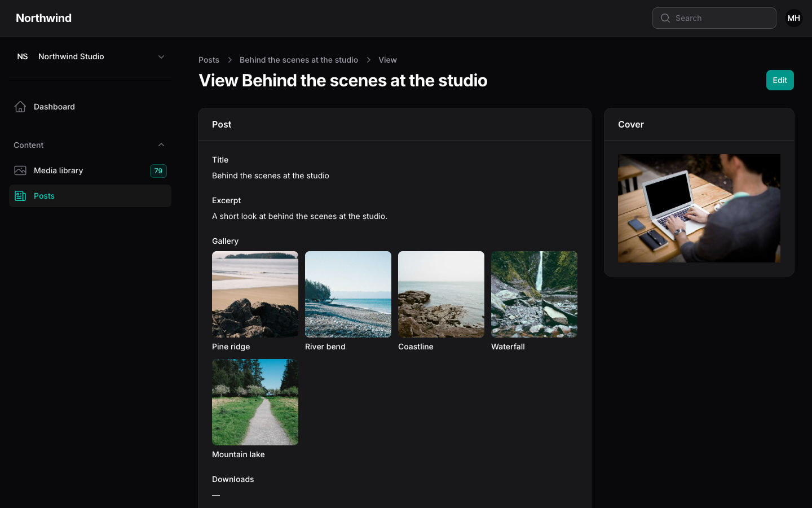The width and height of the screenshot is (812, 508).
Task: Open the Pine ridge gallery image
Action: click(255, 294)
